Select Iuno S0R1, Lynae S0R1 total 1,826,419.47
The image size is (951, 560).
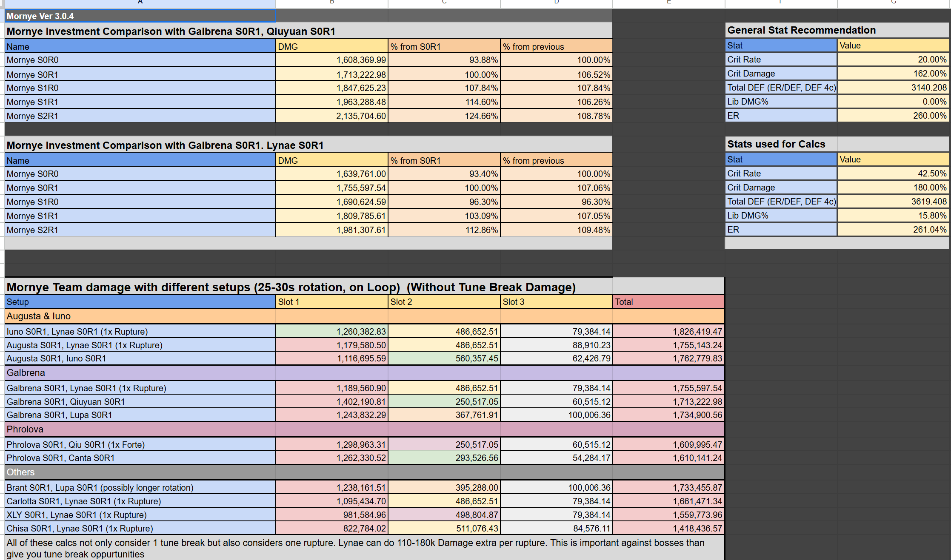668,332
